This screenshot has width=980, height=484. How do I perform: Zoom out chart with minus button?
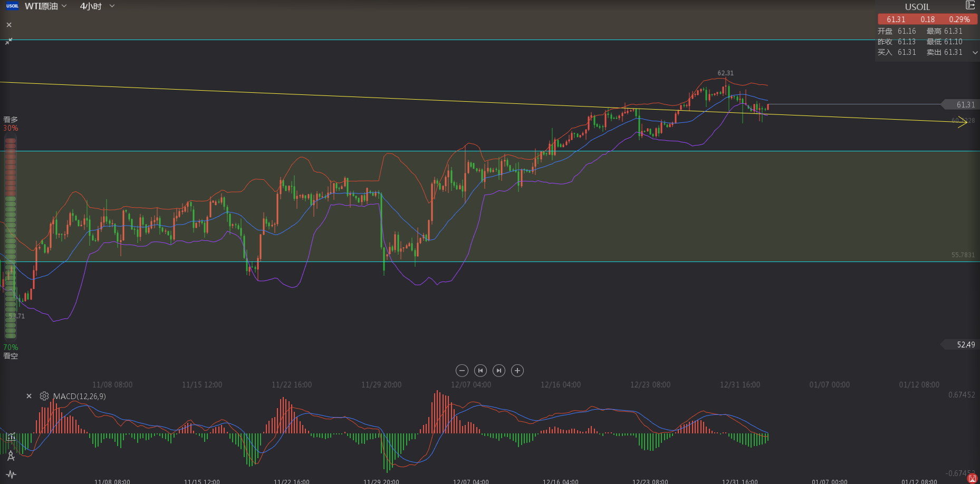pyautogui.click(x=462, y=371)
